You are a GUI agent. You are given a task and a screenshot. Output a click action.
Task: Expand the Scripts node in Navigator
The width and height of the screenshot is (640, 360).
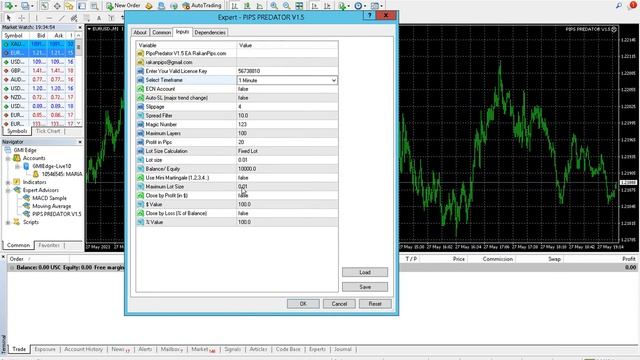pyautogui.click(x=8, y=222)
